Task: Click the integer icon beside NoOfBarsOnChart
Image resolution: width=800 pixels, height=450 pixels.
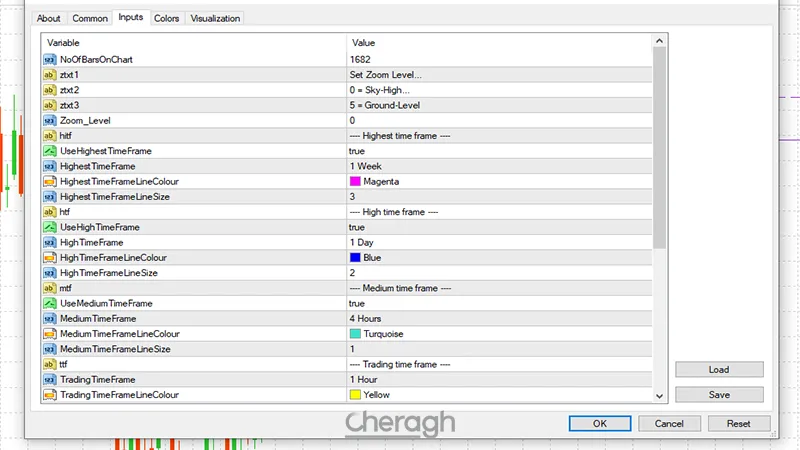Action: (x=50, y=60)
